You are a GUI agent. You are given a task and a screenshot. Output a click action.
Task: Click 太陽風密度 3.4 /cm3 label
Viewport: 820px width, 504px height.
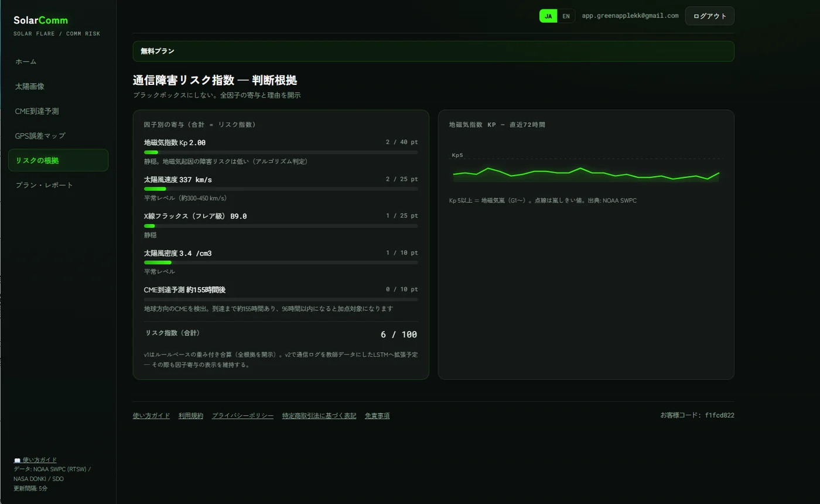[x=178, y=253]
